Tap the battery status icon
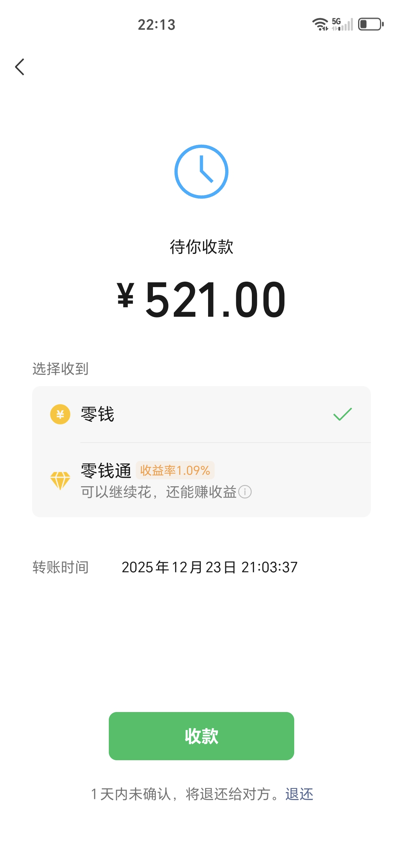 point(371,24)
